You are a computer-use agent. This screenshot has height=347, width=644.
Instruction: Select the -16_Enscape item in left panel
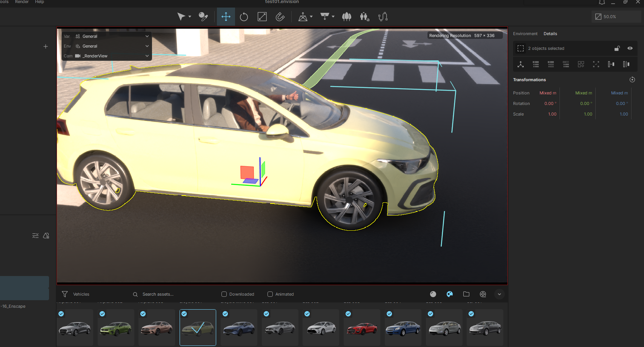tap(14, 306)
